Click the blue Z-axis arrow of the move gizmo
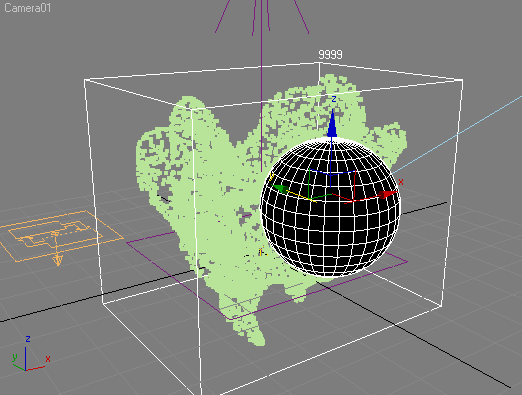The height and width of the screenshot is (395, 522). tap(332, 123)
